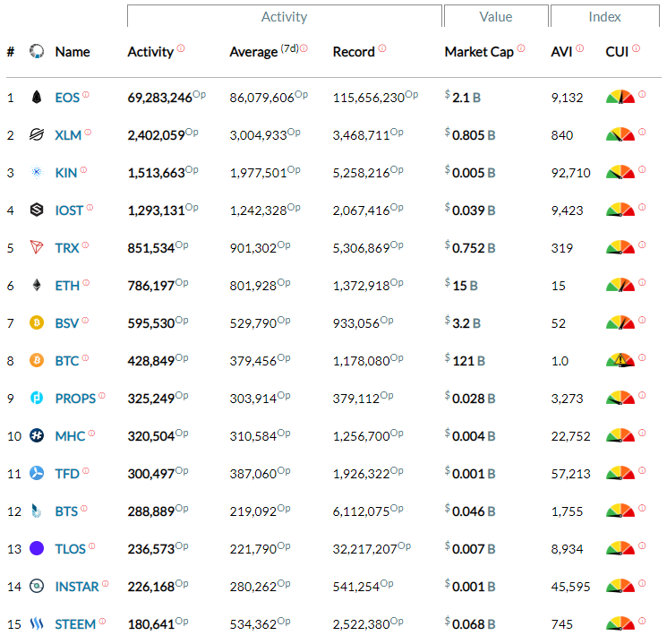Click the TLOS purple circle logo
667x644 pixels.
[37, 549]
